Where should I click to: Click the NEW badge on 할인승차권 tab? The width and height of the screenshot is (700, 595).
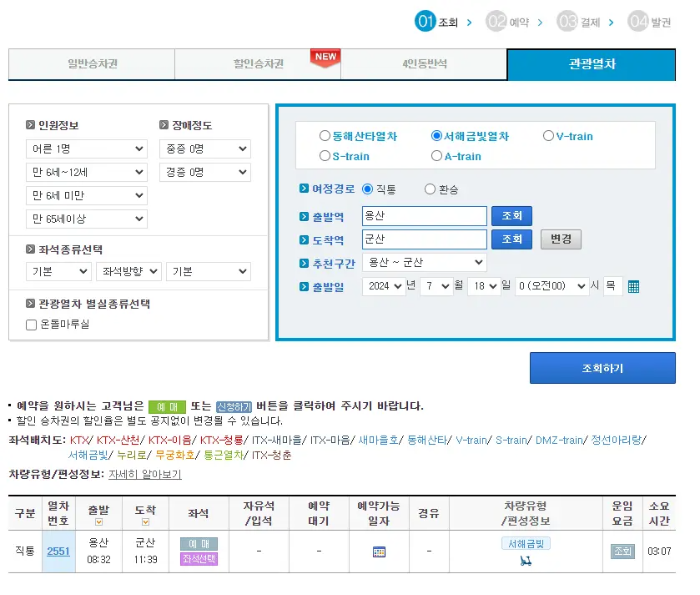325,58
